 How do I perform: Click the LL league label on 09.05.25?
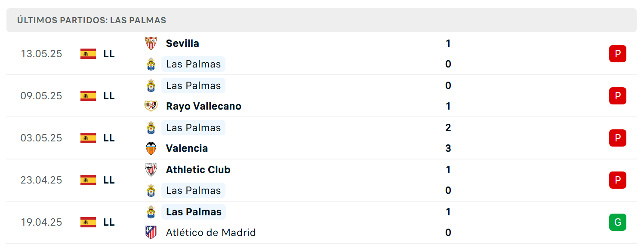(109, 96)
